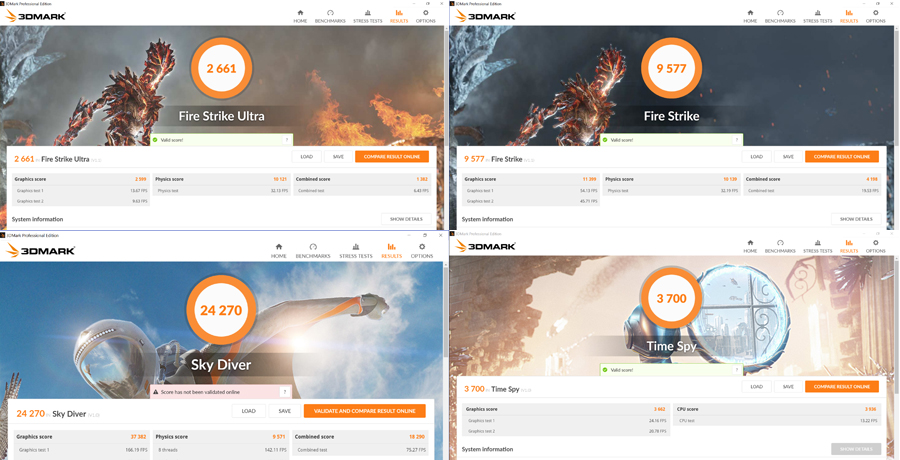
Task: Open Home in the Fire Strike Ultra window
Action: coord(300,16)
